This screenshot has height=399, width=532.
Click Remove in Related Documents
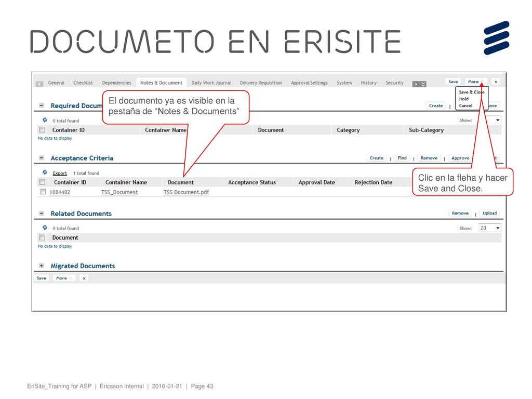[460, 213]
